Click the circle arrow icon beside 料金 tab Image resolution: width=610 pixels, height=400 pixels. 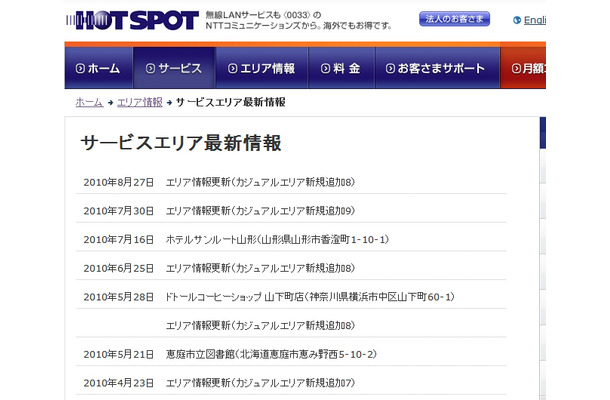pos(325,68)
